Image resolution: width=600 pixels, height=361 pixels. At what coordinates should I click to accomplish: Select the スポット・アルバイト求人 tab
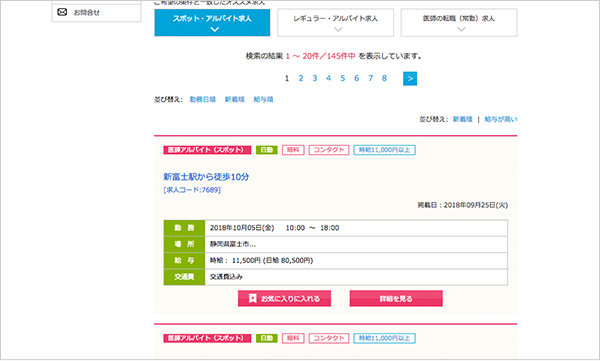pyautogui.click(x=212, y=23)
